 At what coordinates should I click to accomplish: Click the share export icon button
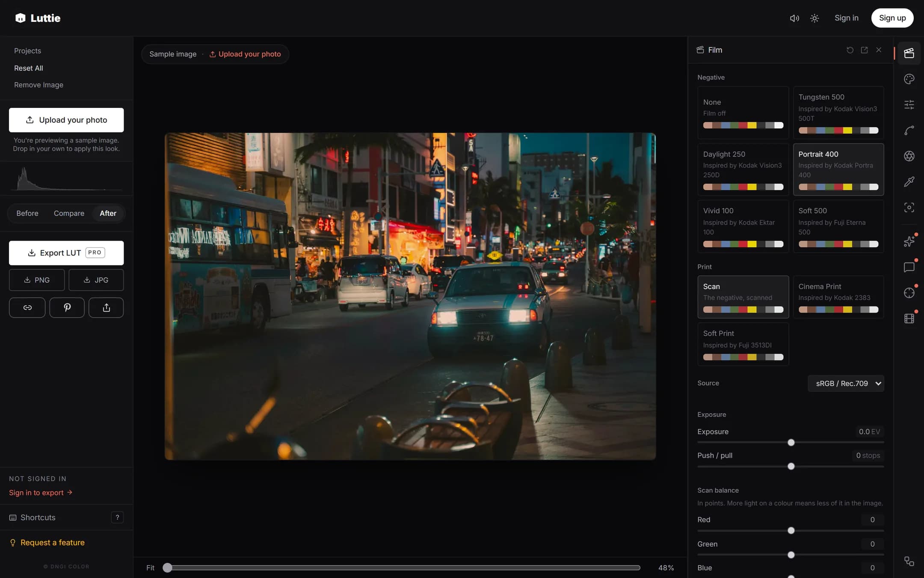pyautogui.click(x=106, y=307)
